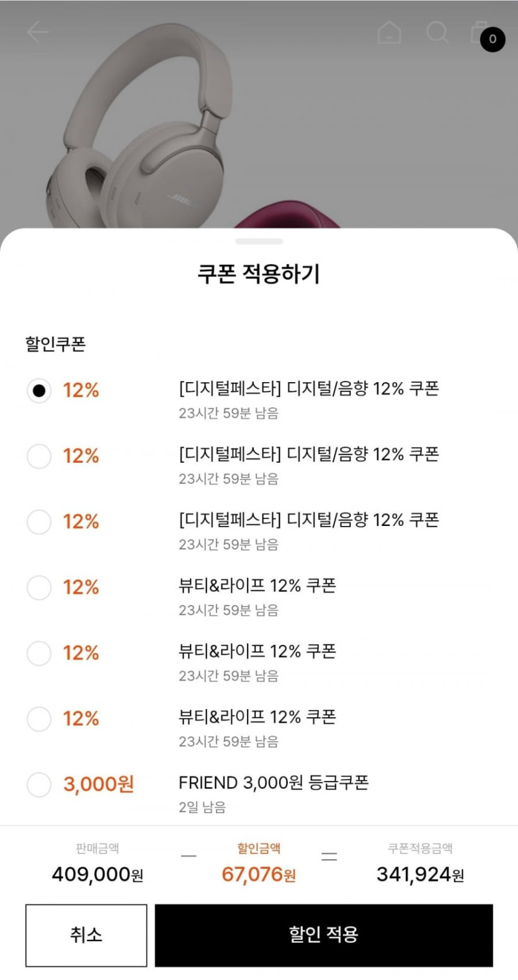
Task: Select the first 디지털페스타 12% coupon radio
Action: tap(39, 391)
